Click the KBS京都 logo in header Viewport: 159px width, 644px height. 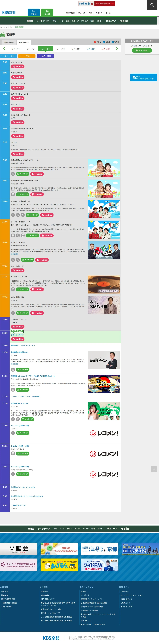click(9, 13)
